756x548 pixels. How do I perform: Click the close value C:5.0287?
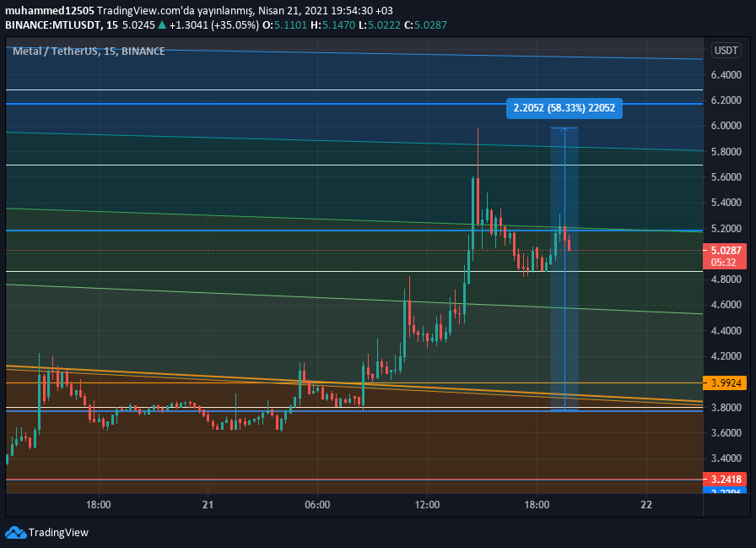(x=425, y=24)
